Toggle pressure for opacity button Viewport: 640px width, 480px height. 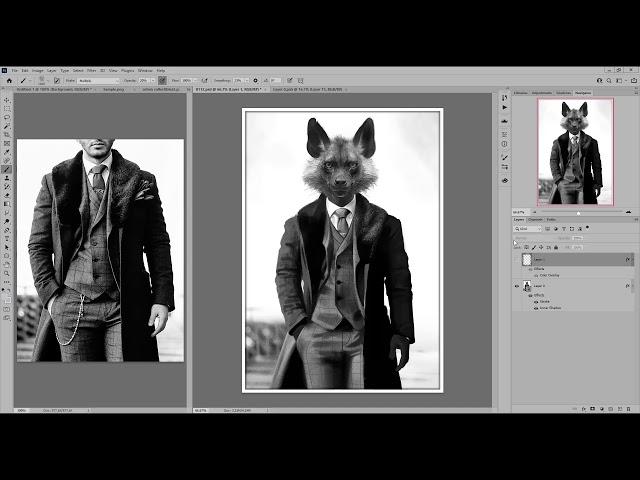click(162, 81)
